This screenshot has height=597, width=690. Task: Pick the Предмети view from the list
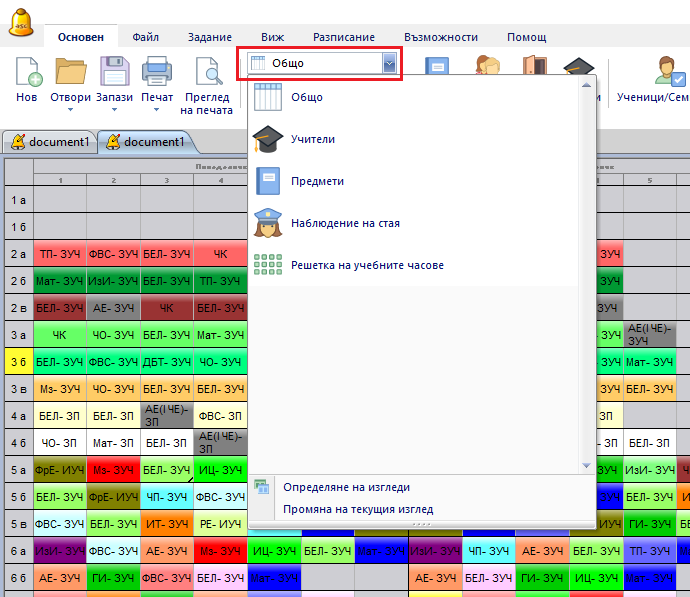click(317, 182)
